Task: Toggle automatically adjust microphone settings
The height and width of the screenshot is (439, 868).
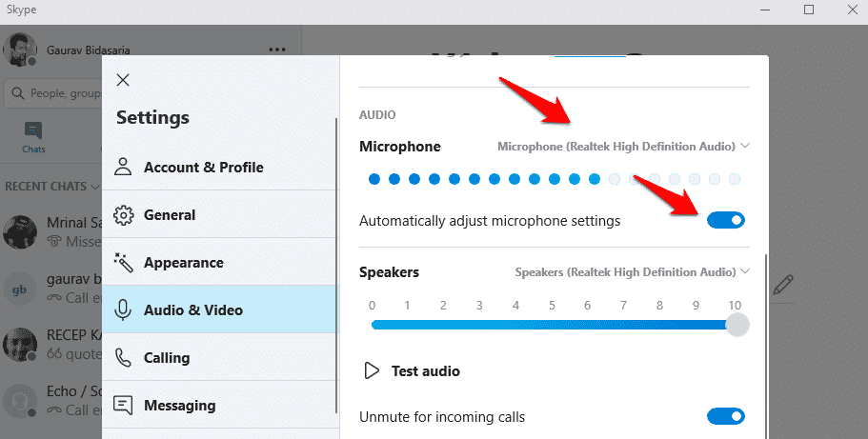Action: (726, 220)
